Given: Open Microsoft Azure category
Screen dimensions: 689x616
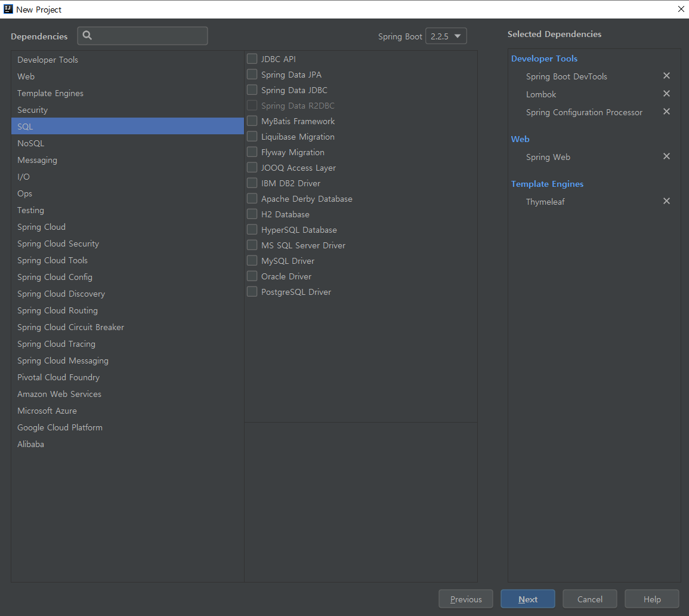Looking at the screenshot, I should tap(128, 410).
